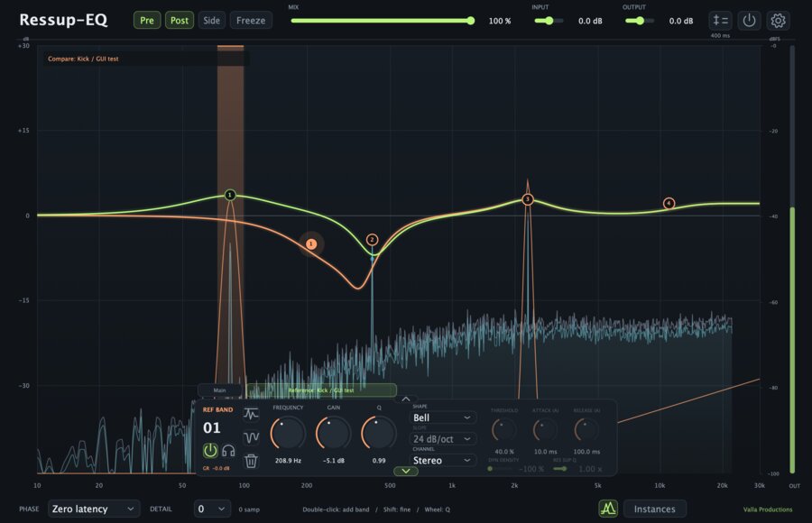Collapse band panel with the up chevron
The width and height of the screenshot is (812, 523).
[x=405, y=399]
